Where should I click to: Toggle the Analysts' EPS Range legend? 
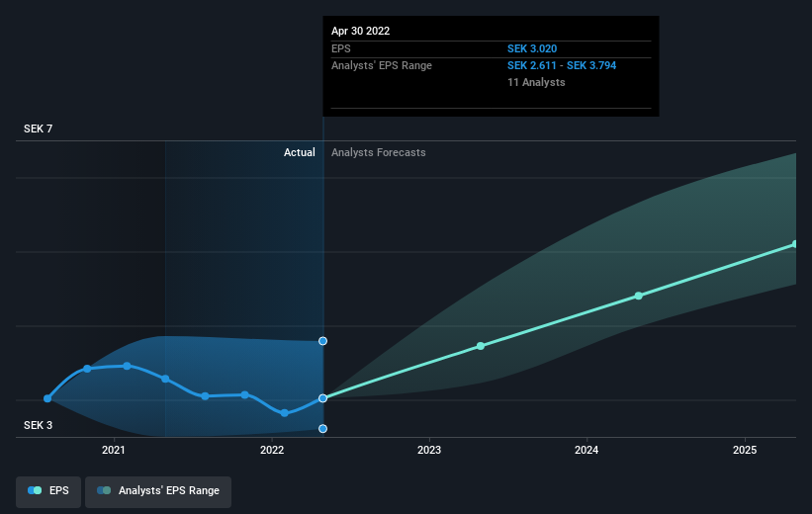158,491
